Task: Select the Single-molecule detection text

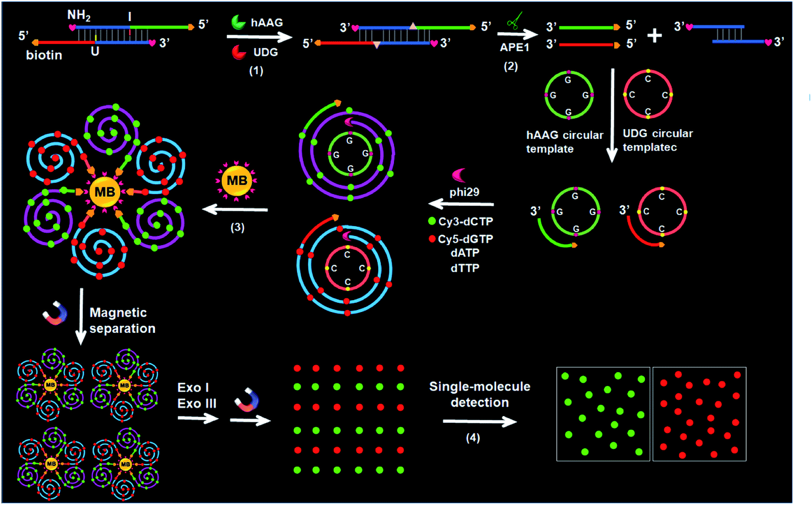Action: 480,394
